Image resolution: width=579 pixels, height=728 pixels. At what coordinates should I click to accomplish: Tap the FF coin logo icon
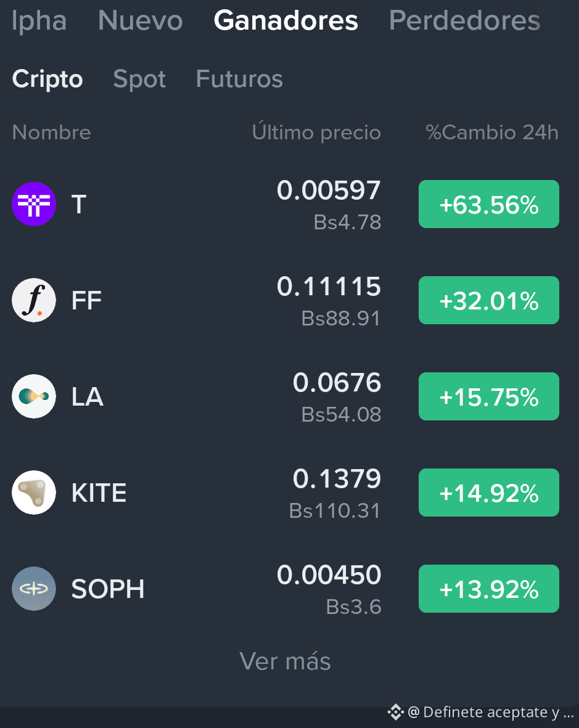pos(34,300)
